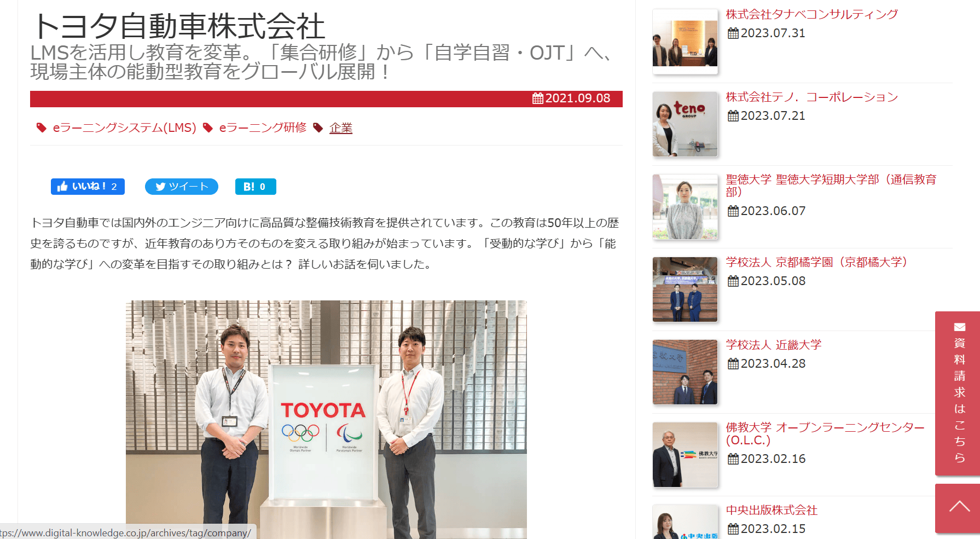Open 中央出版株式会社 article link

772,510
